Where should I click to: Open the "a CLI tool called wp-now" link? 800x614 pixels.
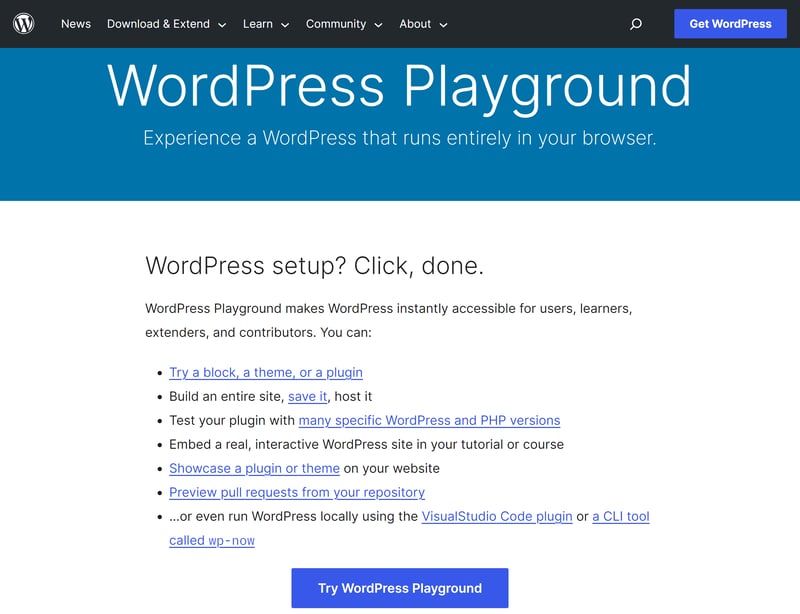[x=620, y=517]
